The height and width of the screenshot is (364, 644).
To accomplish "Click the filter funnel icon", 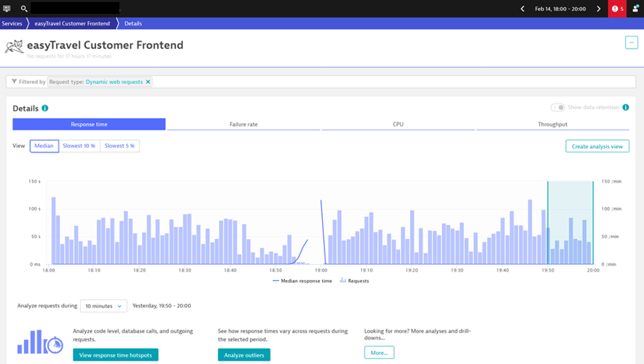I will pyautogui.click(x=14, y=82).
